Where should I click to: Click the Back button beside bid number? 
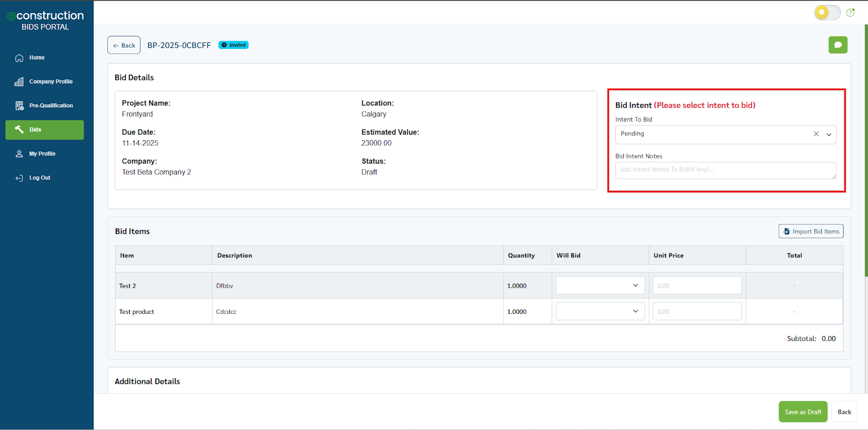coord(124,45)
